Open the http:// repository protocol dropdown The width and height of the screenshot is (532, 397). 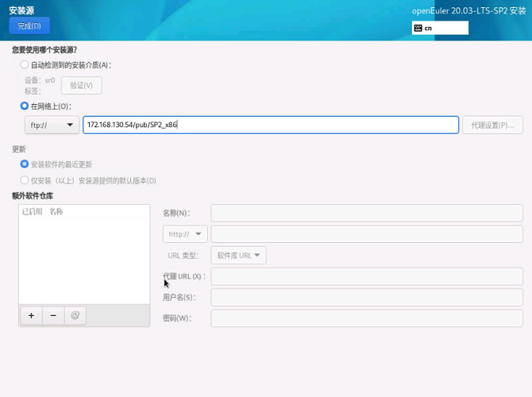[x=185, y=234]
